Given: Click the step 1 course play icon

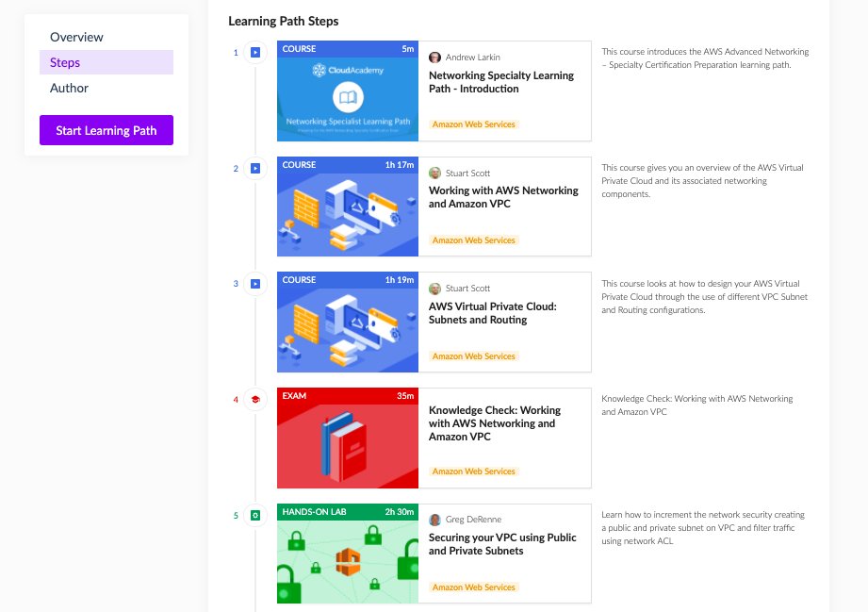Looking at the screenshot, I should click(255, 53).
